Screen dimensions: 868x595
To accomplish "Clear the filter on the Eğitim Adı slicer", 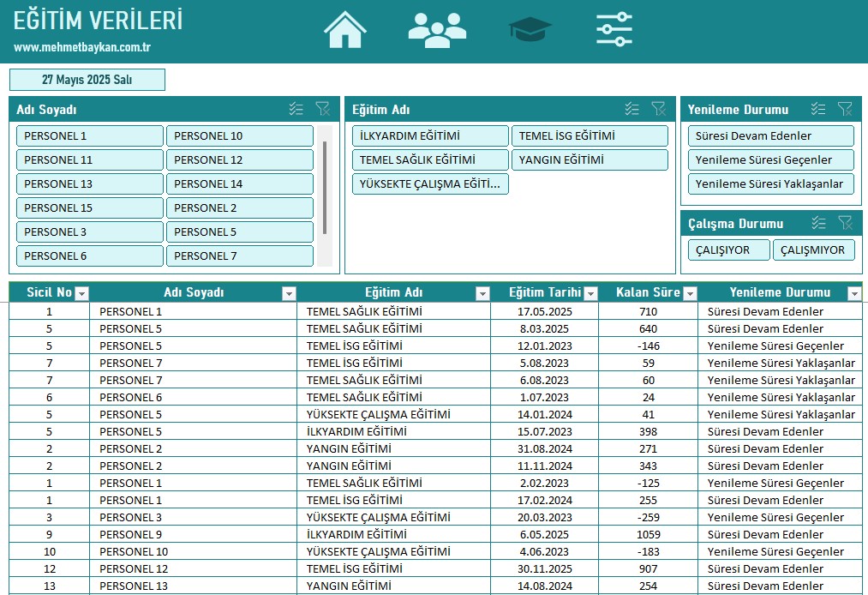I will (x=660, y=109).
